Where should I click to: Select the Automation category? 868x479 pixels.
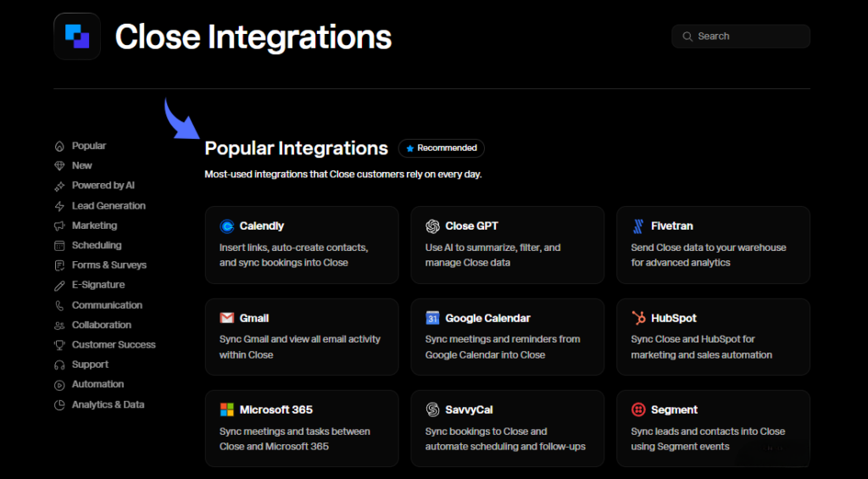pyautogui.click(x=98, y=385)
